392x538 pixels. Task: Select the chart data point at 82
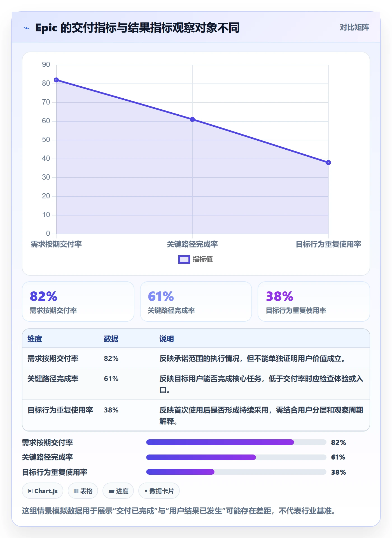click(56, 80)
